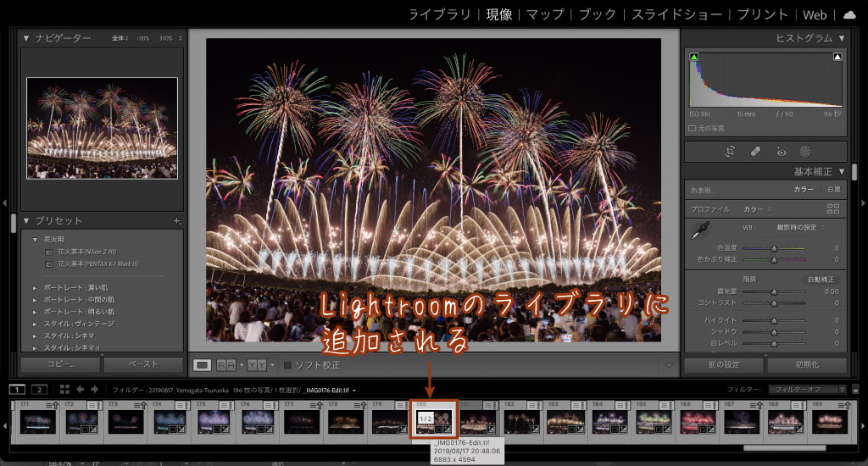Switch to loupe view mode icon

[x=202, y=365]
